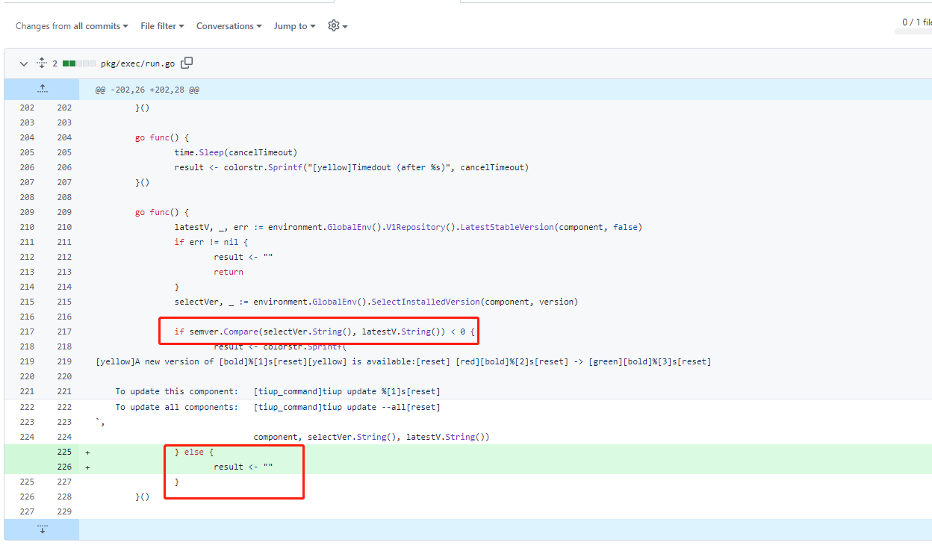Expand hidden lines below line 229

tap(43, 529)
